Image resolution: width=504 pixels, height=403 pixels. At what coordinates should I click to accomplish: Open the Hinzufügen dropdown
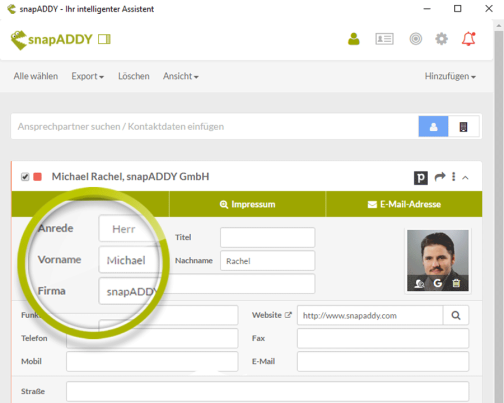pos(450,76)
